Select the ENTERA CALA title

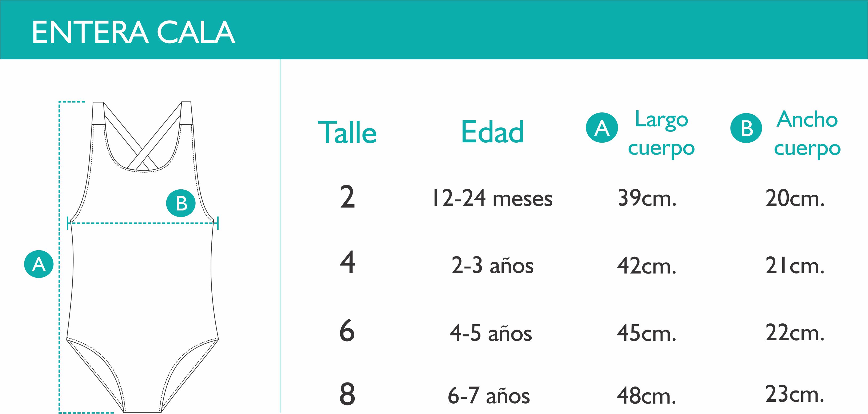tap(133, 32)
